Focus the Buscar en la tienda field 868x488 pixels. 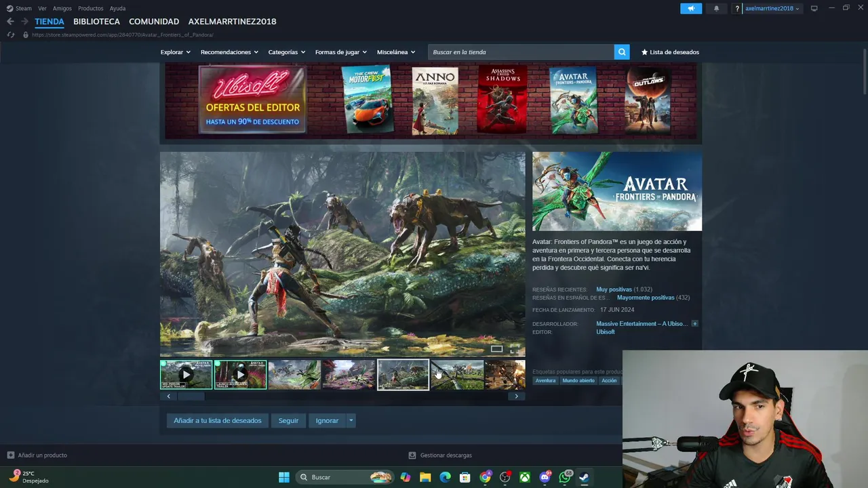(521, 52)
